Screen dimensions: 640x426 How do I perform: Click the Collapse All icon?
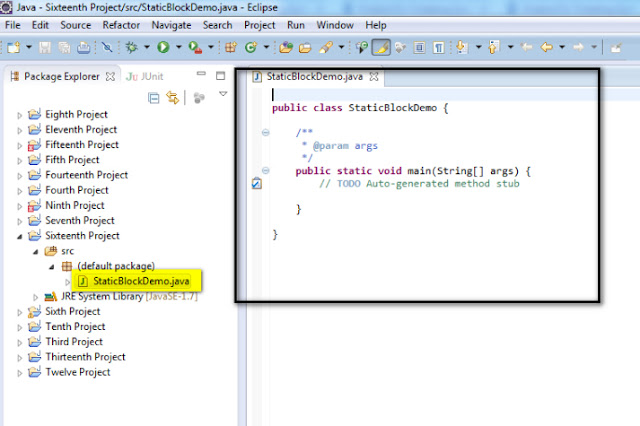click(x=154, y=98)
